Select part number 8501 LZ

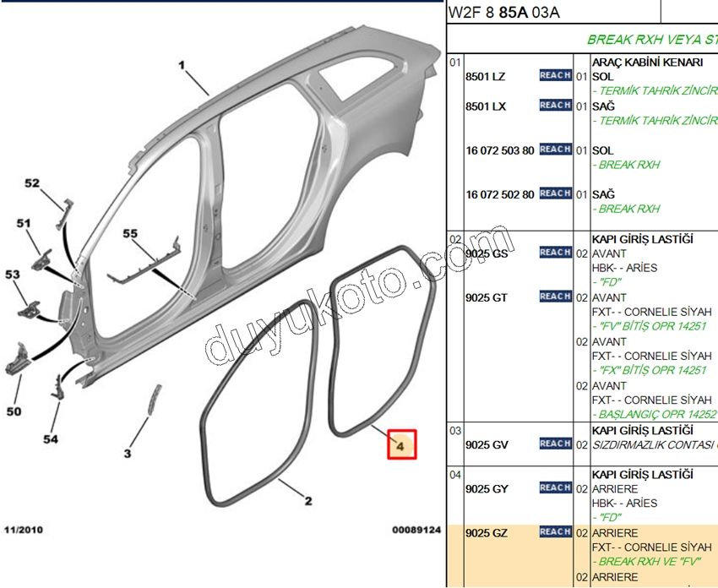pyautogui.click(x=486, y=77)
